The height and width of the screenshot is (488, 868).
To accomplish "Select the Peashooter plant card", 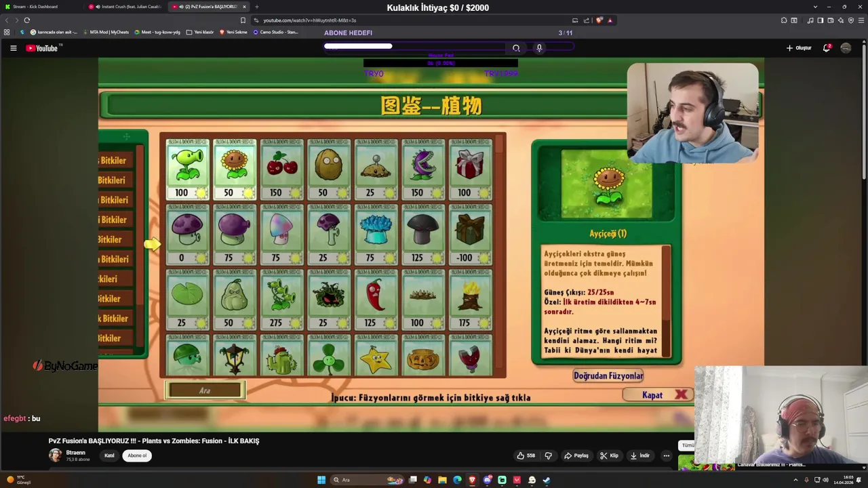I will point(188,169).
